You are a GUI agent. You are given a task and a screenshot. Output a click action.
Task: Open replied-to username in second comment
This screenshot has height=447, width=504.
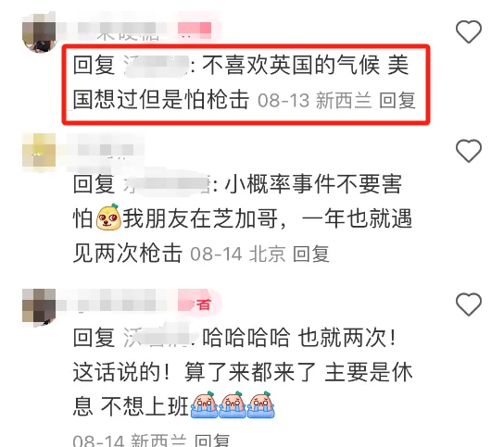point(167,184)
